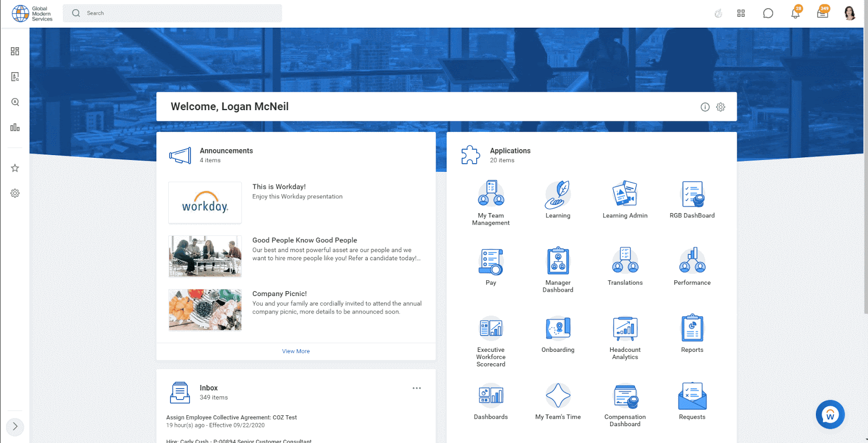Open Executive Workforce Scorecard application

coord(491,341)
